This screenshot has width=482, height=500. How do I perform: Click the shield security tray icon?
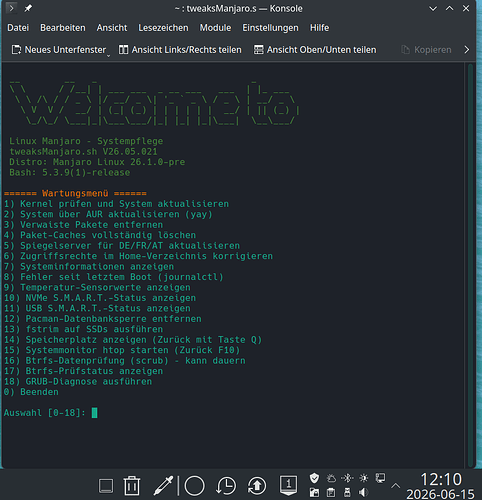[x=314, y=478]
